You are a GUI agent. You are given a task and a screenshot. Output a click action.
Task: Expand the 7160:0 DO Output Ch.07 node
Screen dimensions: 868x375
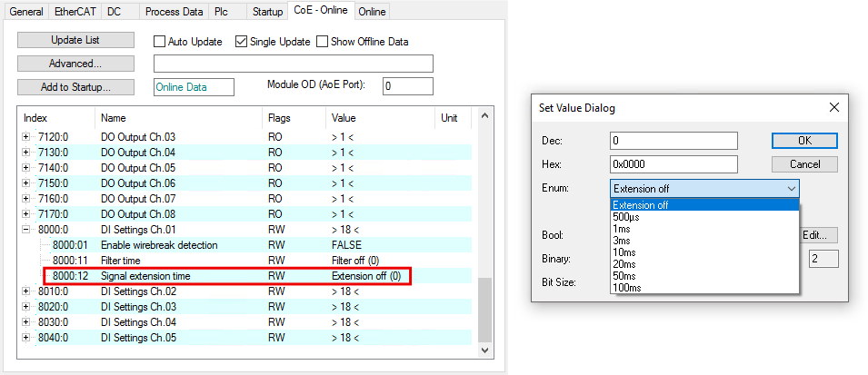pyautogui.click(x=26, y=199)
